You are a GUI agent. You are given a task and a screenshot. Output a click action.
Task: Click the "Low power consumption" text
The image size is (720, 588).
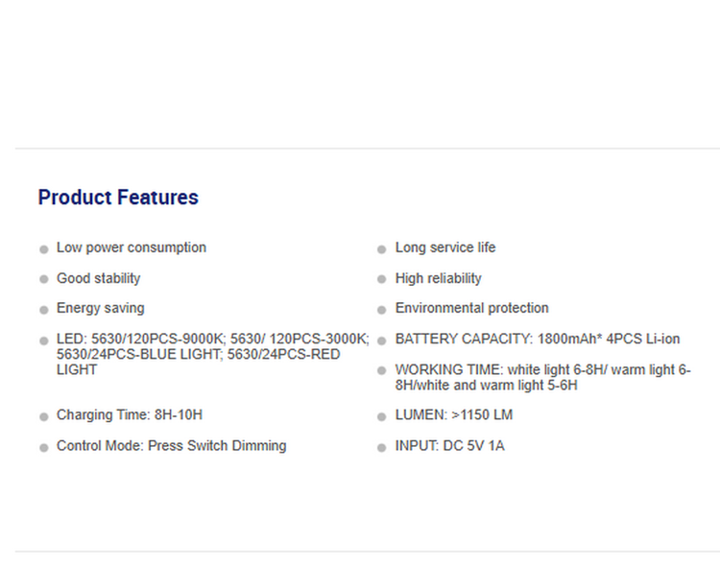(132, 247)
